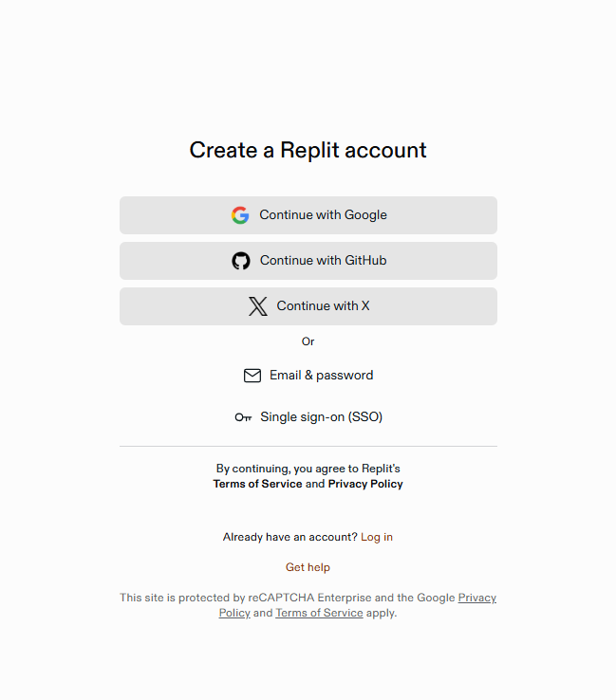Click the envelope email icon
The width and height of the screenshot is (616, 700).
(252, 376)
